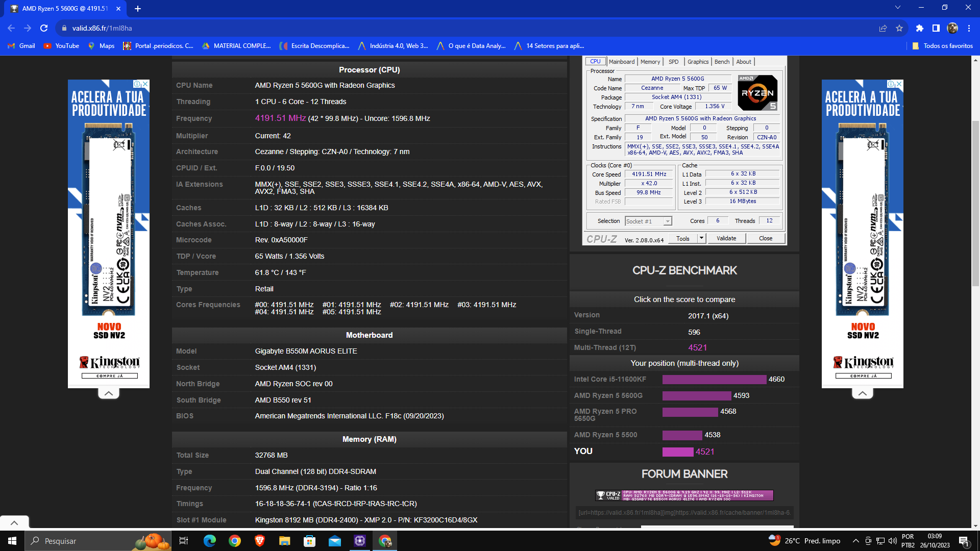Screen dimensions: 980x551
Task: Collapse right ad using chevron below it
Action: (863, 393)
